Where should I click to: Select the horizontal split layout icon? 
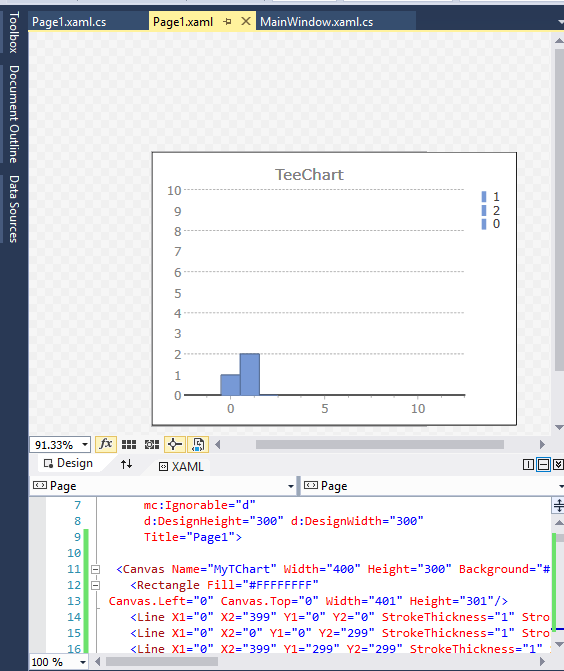(543, 464)
